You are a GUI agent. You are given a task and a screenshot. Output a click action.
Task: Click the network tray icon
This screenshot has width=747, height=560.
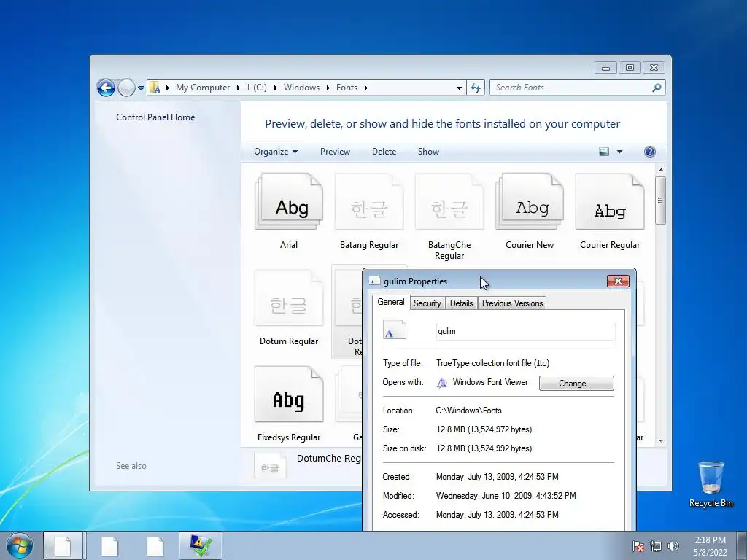tap(656, 546)
